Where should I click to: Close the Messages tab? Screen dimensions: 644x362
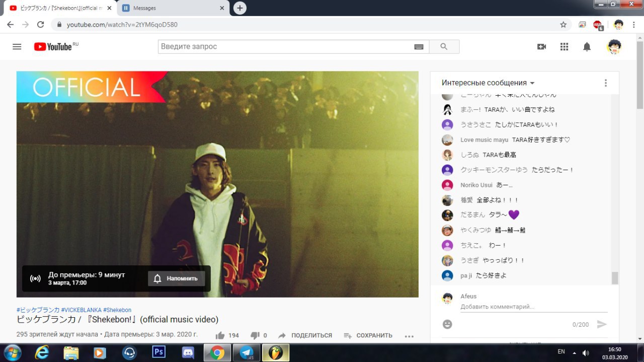(222, 8)
